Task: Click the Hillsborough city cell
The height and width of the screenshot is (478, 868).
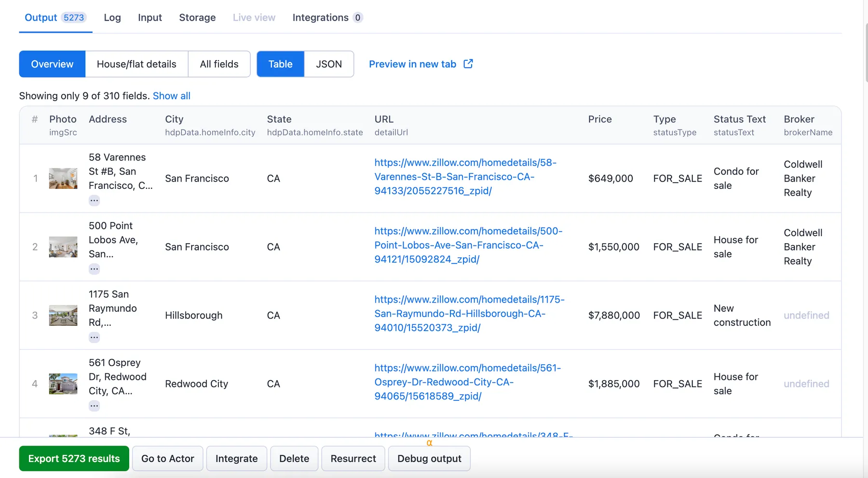Action: click(x=194, y=315)
